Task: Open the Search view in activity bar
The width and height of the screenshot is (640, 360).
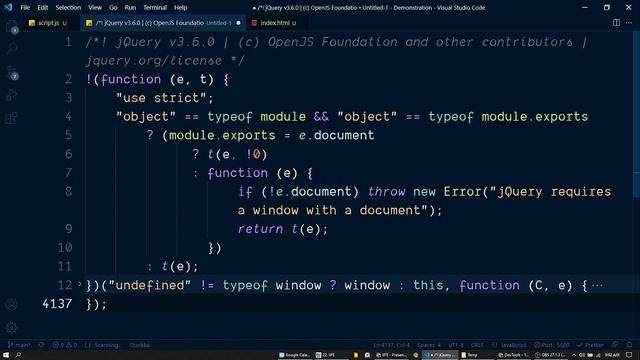Action: point(12,49)
